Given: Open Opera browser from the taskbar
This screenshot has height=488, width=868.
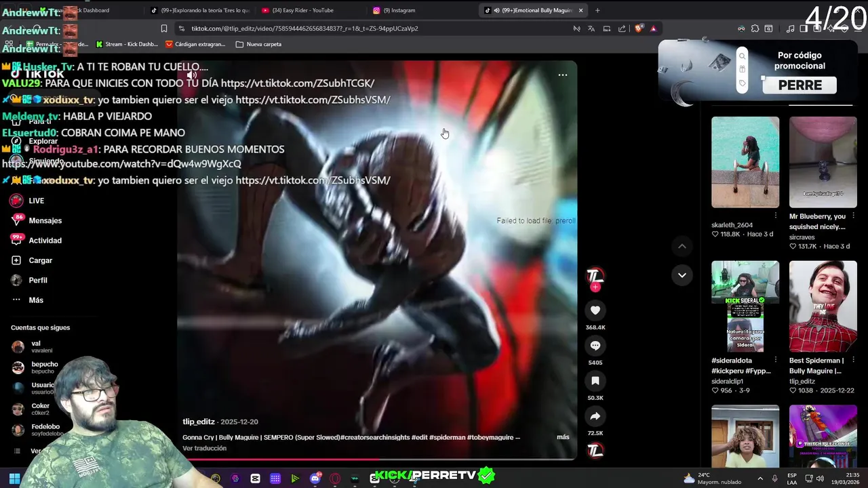Looking at the screenshot, I should pos(334,479).
